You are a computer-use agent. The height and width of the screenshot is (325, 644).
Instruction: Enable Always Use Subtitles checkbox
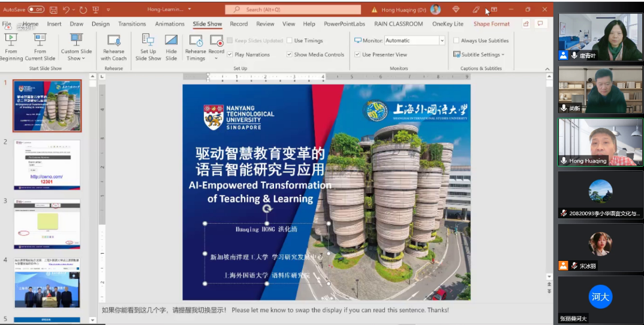[x=456, y=41]
